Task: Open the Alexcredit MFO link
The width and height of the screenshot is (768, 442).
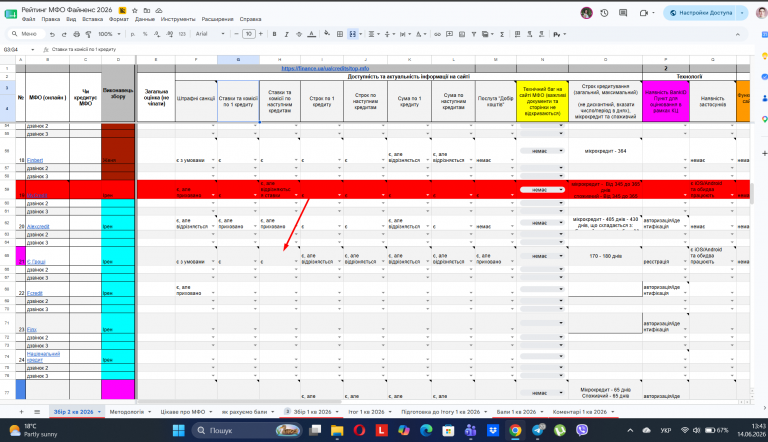Action: coord(38,226)
